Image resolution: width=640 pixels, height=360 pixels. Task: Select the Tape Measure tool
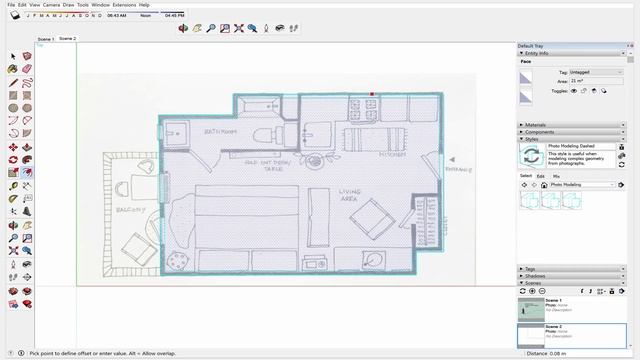point(13,186)
